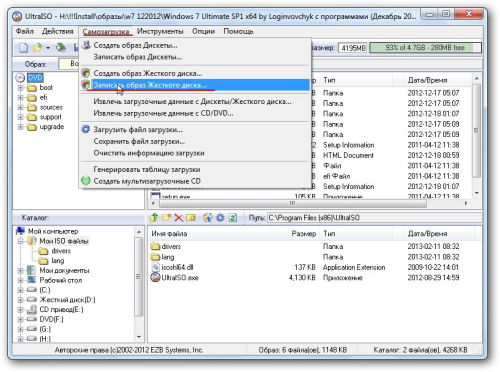Click the New folder icon in catalog toolbar

(166, 218)
